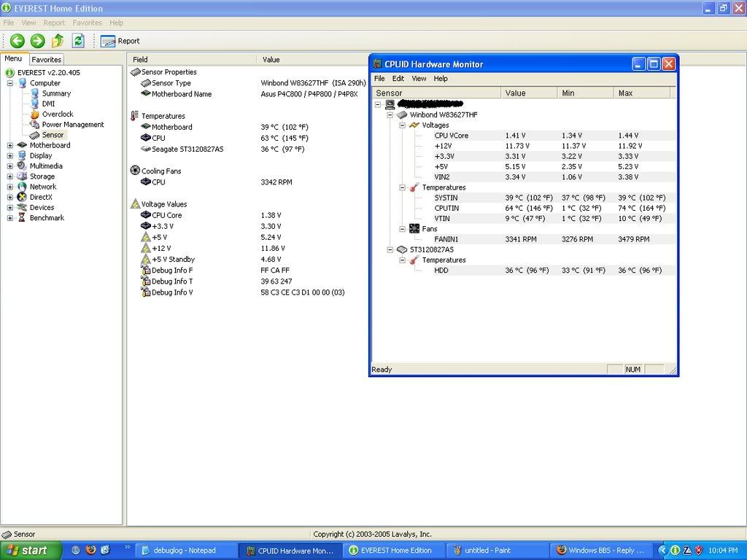Image resolution: width=747 pixels, height=560 pixels.
Task: Switch to debuglog - Notepad taskbar button
Action: coord(186,551)
